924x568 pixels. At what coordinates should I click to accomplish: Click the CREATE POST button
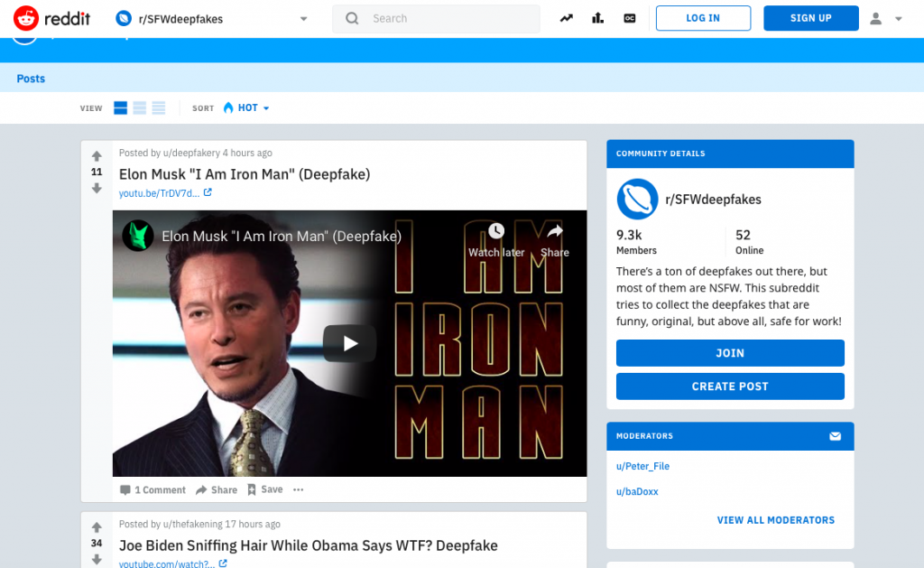[x=730, y=386]
